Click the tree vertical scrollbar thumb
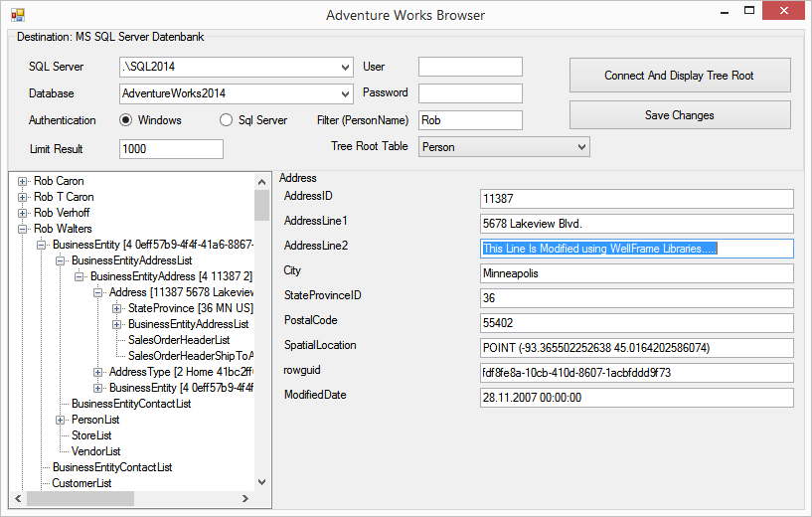Screen dimensions: 812x517 pos(262,205)
